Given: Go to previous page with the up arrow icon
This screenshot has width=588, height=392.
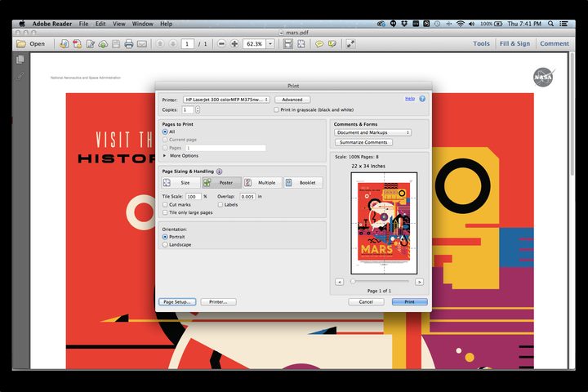Looking at the screenshot, I should tap(160, 44).
